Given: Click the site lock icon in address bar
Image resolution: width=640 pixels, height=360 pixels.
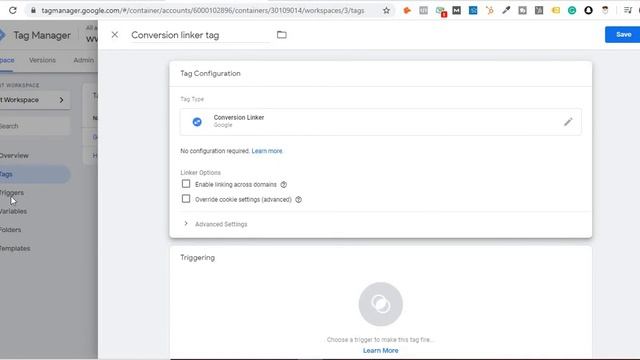Looking at the screenshot, I should click(x=33, y=11).
